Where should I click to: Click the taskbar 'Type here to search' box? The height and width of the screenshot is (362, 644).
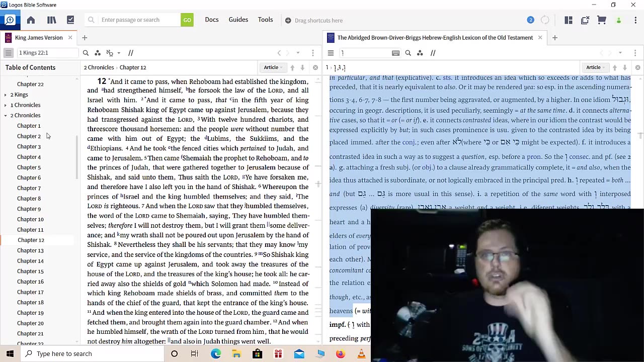92,353
